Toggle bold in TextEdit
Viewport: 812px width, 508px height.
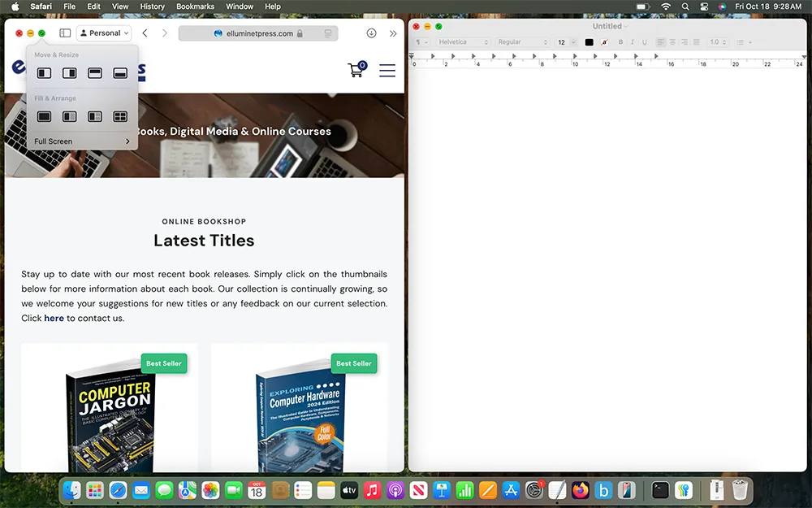620,42
